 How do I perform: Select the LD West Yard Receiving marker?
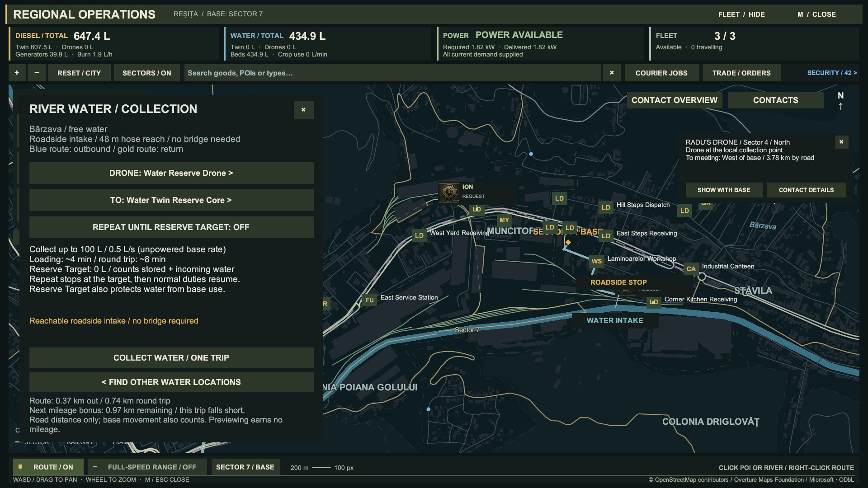pyautogui.click(x=419, y=235)
